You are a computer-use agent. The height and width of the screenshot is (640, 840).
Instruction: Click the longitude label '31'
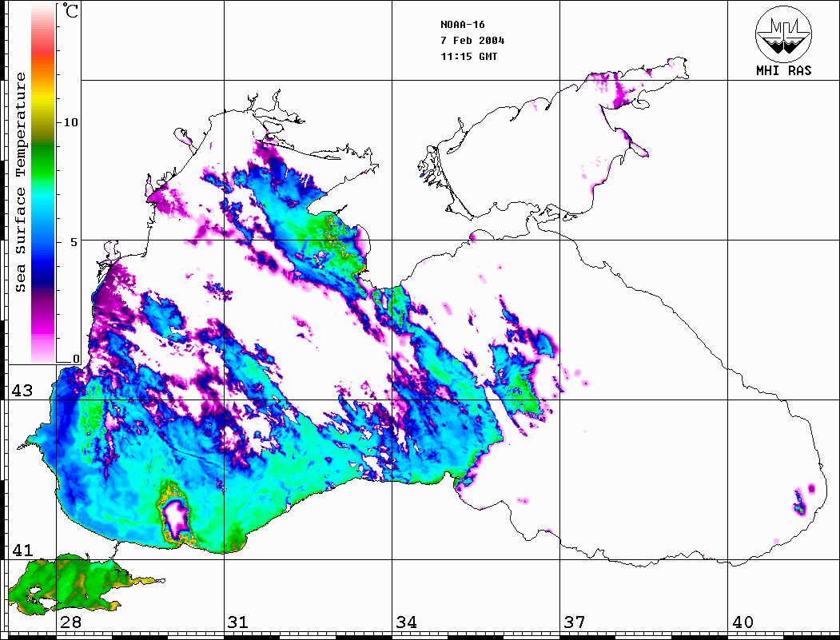tap(238, 622)
